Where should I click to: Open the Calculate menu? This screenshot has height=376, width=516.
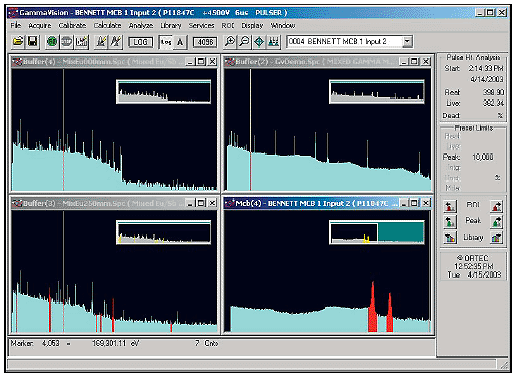pos(107,25)
